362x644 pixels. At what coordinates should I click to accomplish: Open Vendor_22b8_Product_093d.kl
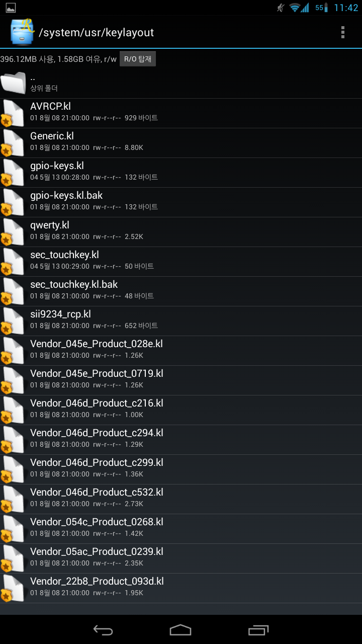coord(181,588)
